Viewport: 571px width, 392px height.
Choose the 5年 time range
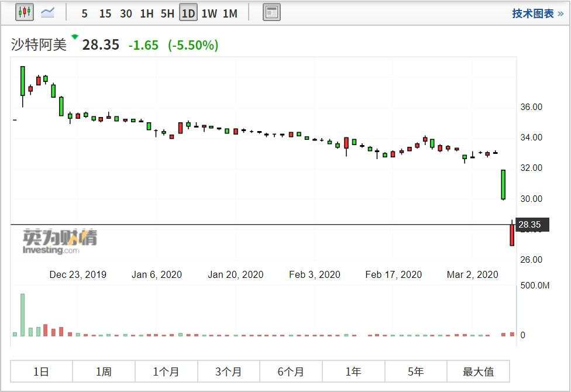(x=416, y=372)
